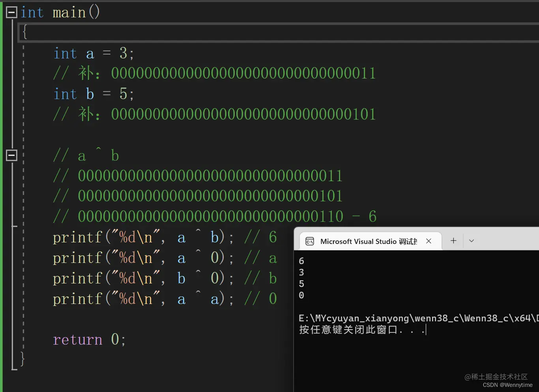
Task: Close the Microsoft Visual Studio debug tab
Action: [429, 241]
